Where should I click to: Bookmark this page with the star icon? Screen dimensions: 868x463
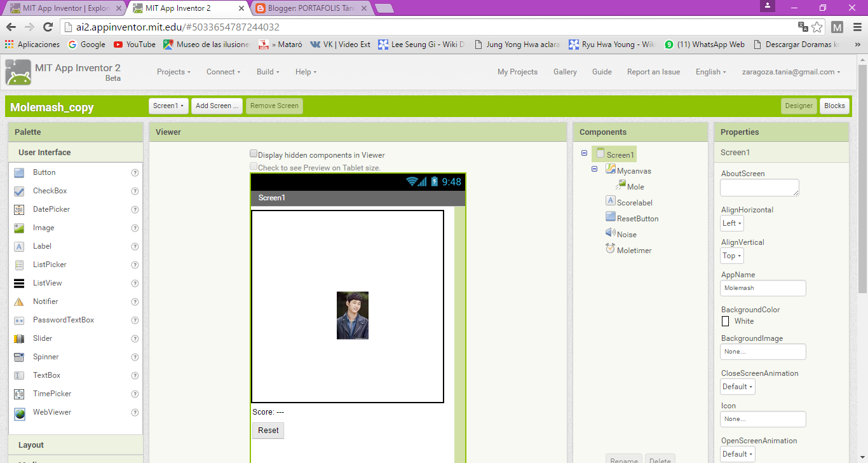pyautogui.click(x=818, y=27)
